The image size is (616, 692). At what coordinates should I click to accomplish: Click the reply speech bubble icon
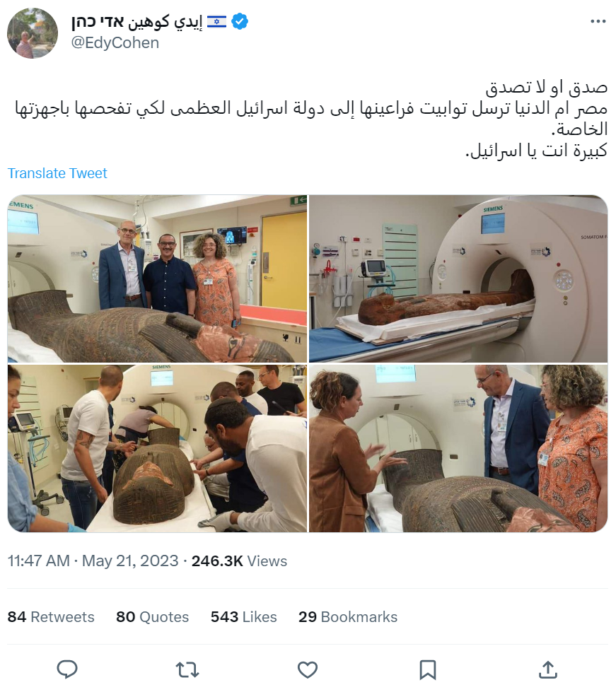point(67,669)
